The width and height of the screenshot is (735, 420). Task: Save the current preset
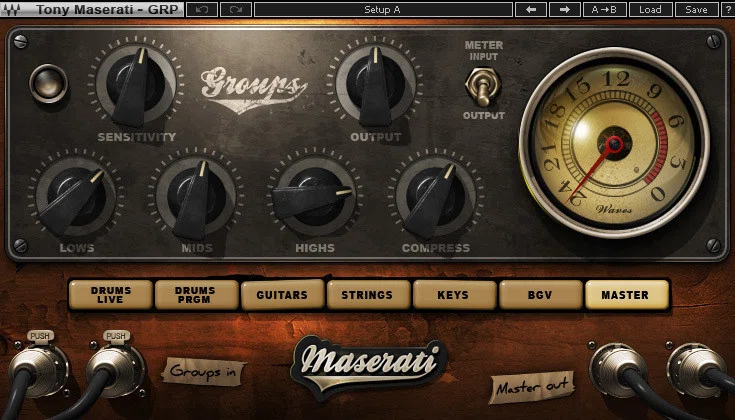(696, 9)
